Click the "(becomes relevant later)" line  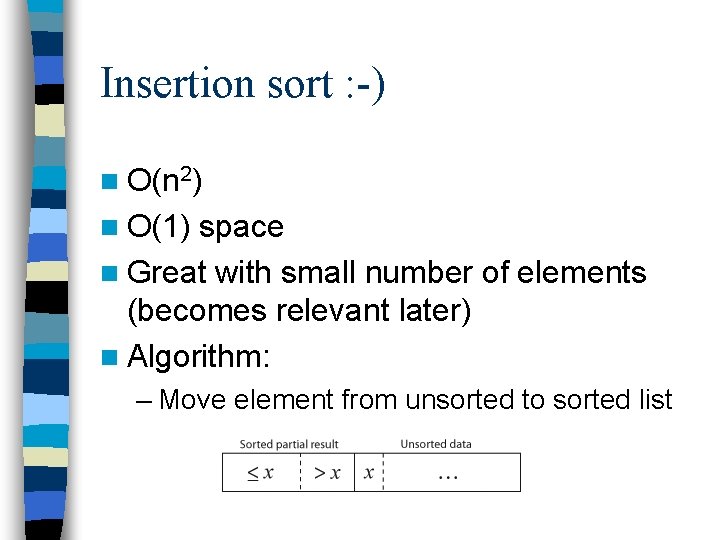(299, 311)
